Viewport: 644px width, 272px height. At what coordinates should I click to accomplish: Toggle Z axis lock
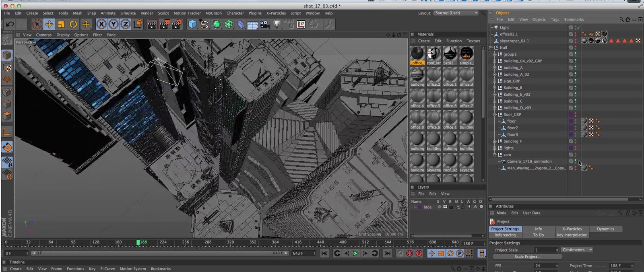126,25
